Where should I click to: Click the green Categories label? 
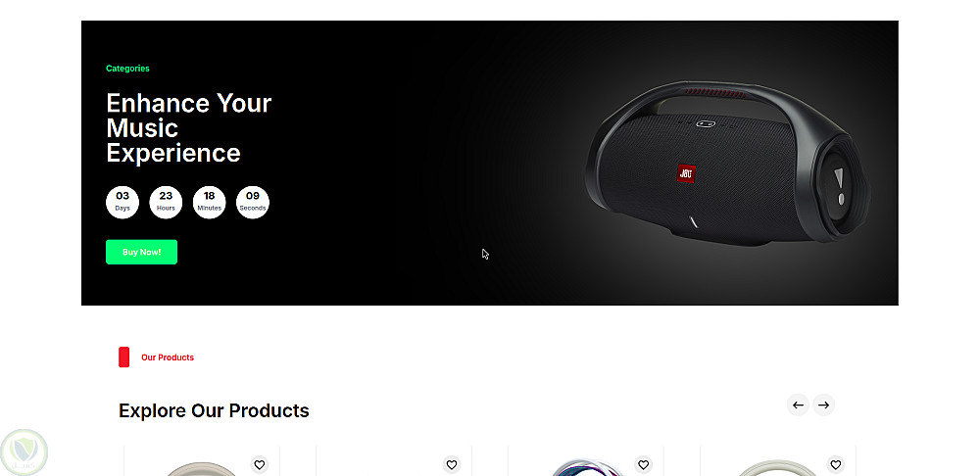coord(127,69)
